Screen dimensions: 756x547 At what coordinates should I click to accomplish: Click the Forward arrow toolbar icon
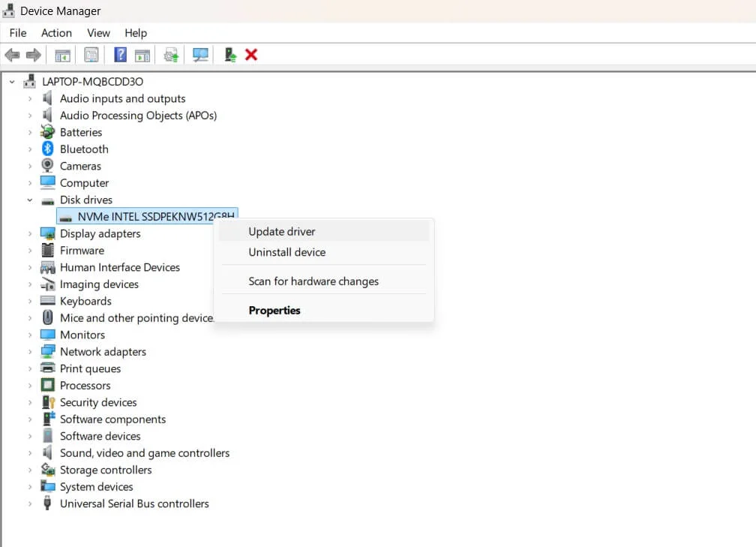[33, 55]
